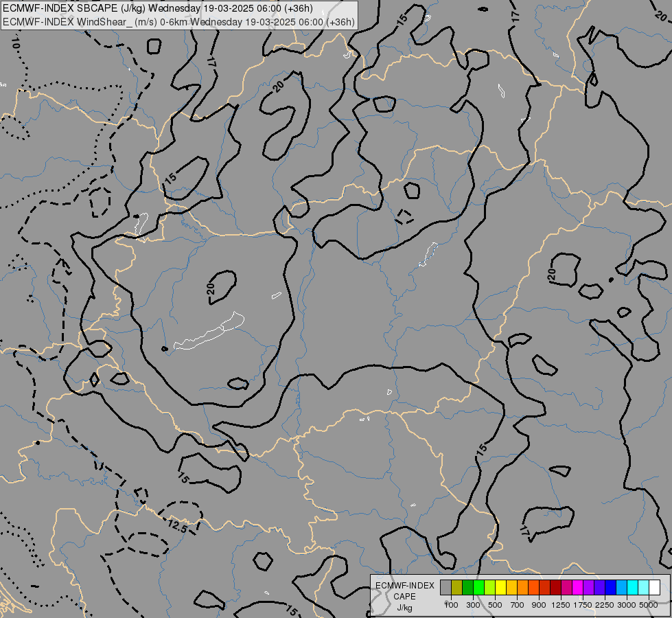Viewport: 672px width, 618px height.
Task: Click the J/kg unit label in legend
Action: [x=404, y=608]
